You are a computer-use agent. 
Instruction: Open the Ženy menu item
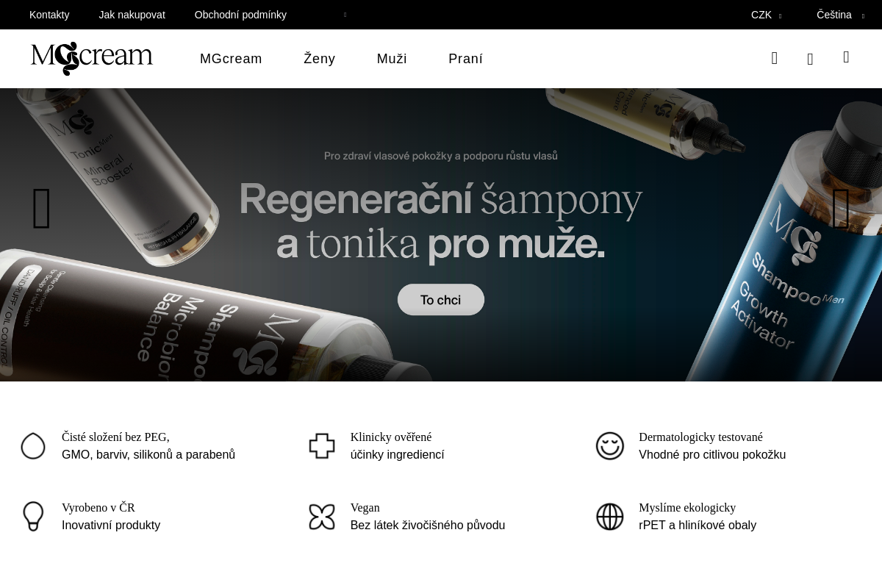320,59
